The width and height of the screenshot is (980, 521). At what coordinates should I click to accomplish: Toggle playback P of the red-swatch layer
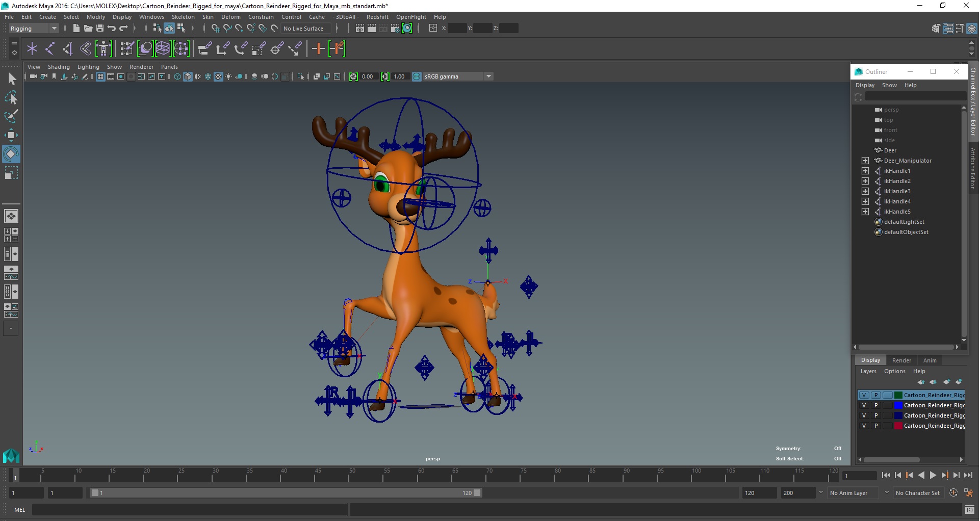point(876,426)
